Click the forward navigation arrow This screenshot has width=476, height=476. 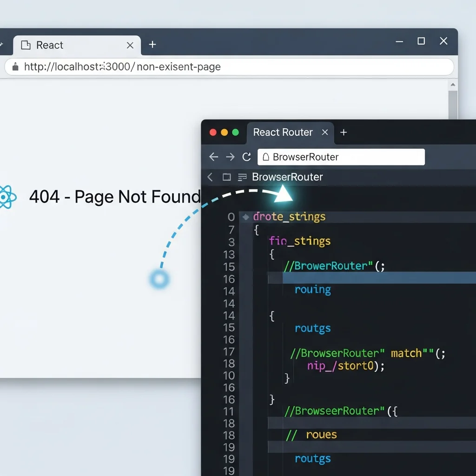(230, 157)
